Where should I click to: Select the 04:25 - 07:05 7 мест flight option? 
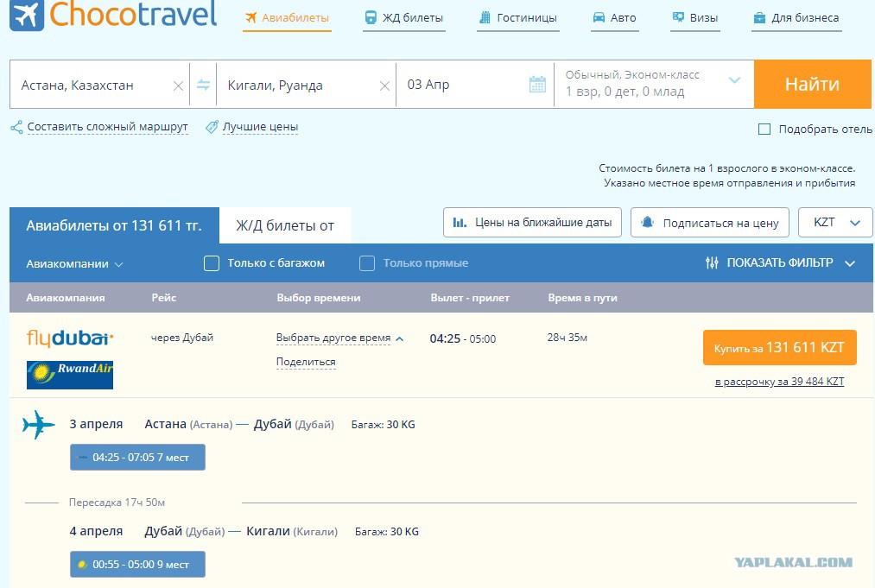[x=137, y=458]
